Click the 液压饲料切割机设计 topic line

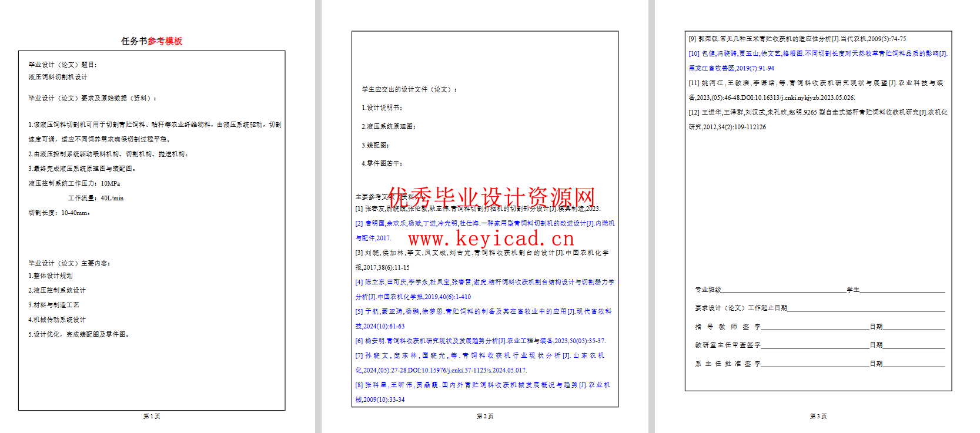pos(58,77)
